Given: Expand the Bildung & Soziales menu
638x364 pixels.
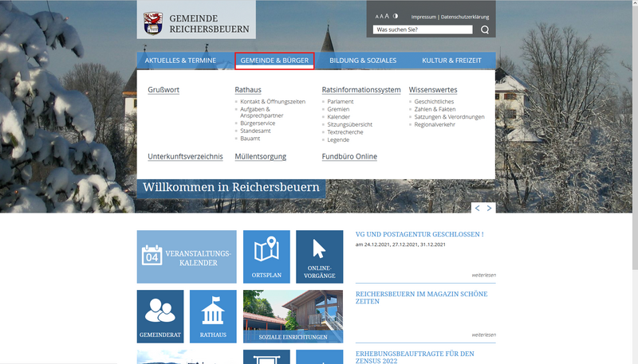Looking at the screenshot, I should pos(363,61).
